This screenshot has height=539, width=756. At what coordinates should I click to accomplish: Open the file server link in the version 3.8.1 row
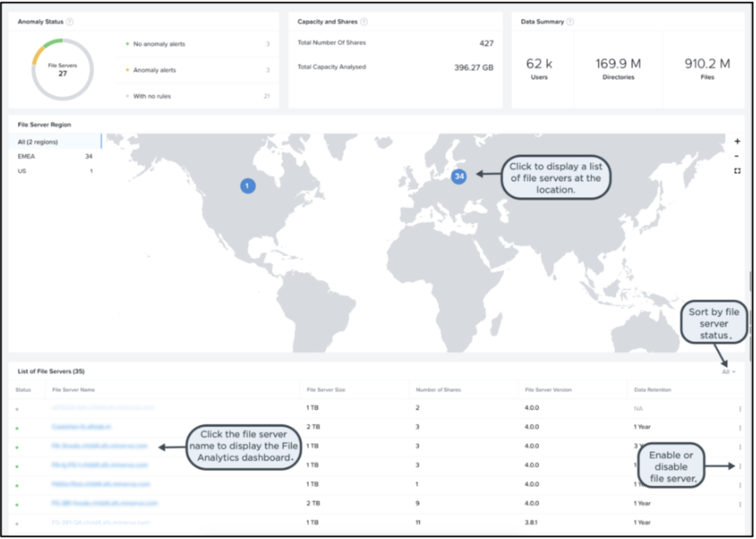101,523
